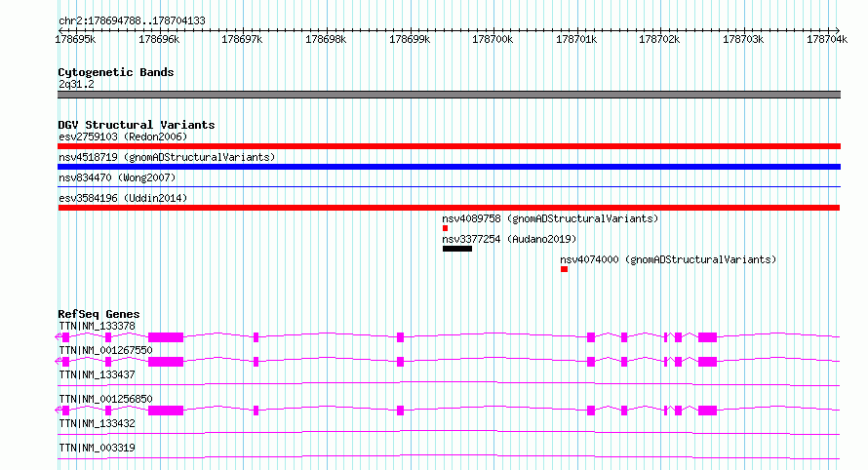Click the 178702k ruler label
The width and height of the screenshot is (868, 470).
tap(659, 39)
